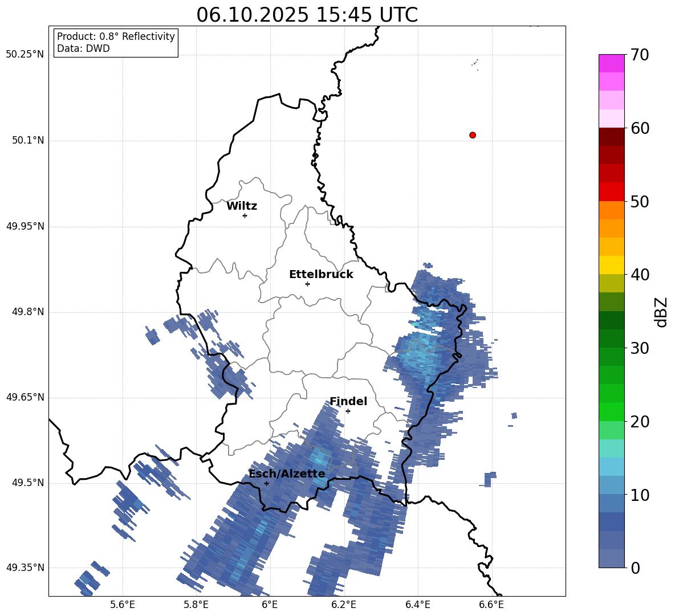This screenshot has width=675, height=616.
Task: Click the colorbar tick label 50
Action: click(x=640, y=201)
